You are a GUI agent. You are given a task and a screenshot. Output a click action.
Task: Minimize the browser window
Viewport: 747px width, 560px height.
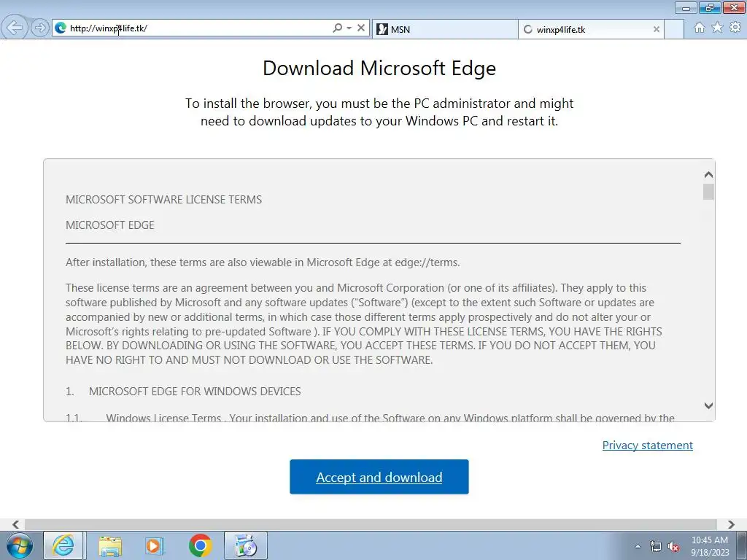coord(686,7)
